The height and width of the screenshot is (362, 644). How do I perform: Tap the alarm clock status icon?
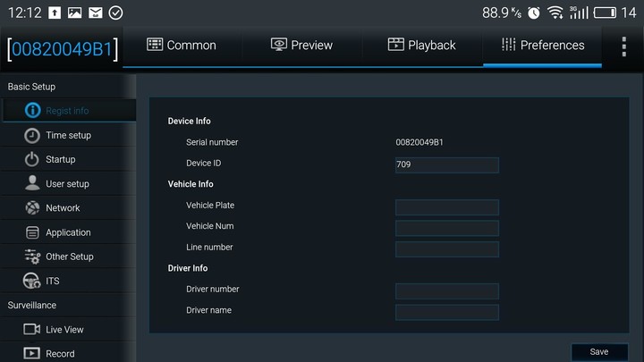pos(533,13)
